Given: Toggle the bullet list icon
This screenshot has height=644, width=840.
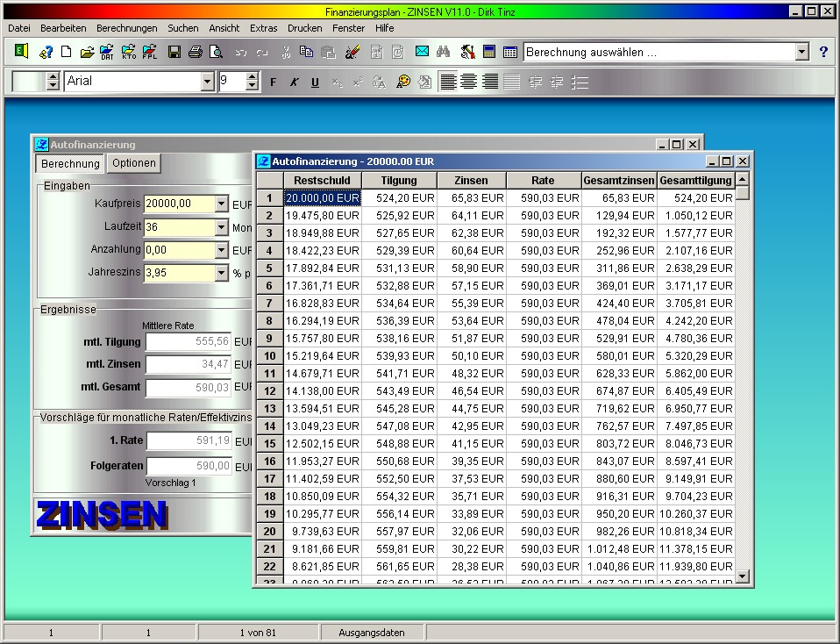Looking at the screenshot, I should pyautogui.click(x=580, y=82).
